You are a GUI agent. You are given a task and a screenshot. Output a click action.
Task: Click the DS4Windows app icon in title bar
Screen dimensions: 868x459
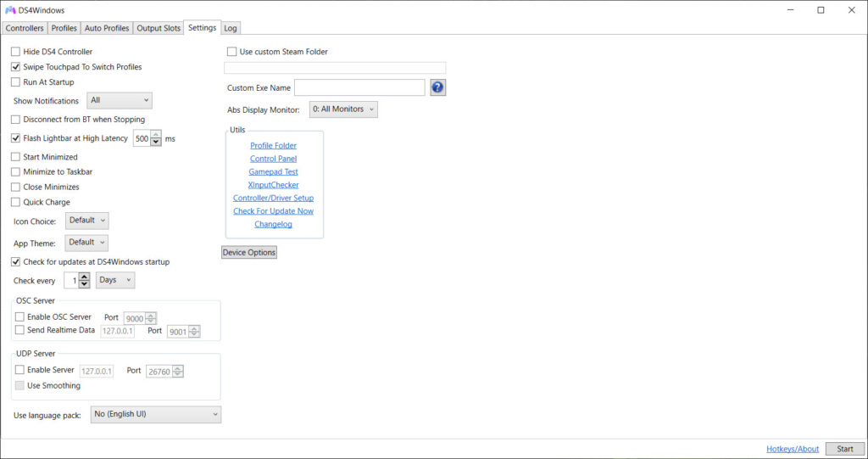point(10,10)
